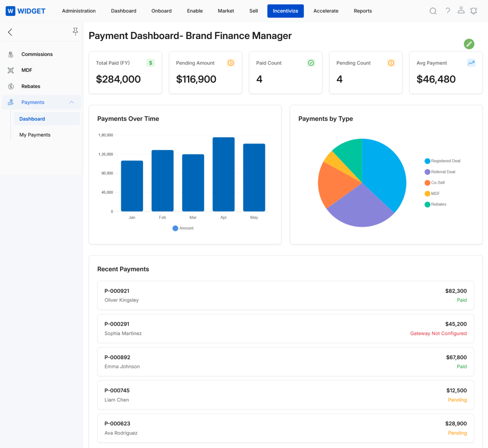Viewport: 488px width, 448px height.
Task: Pin the sidebar with pin icon
Action: [x=76, y=32]
